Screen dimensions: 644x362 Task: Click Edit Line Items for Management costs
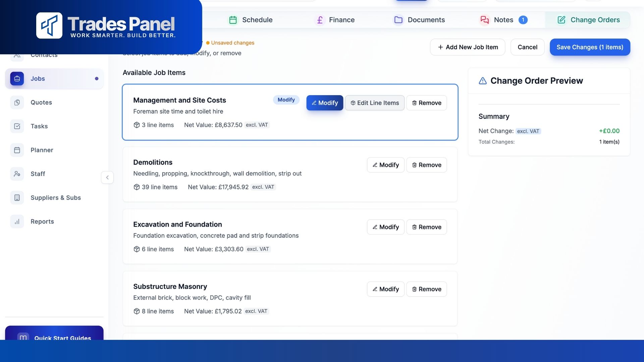click(375, 103)
